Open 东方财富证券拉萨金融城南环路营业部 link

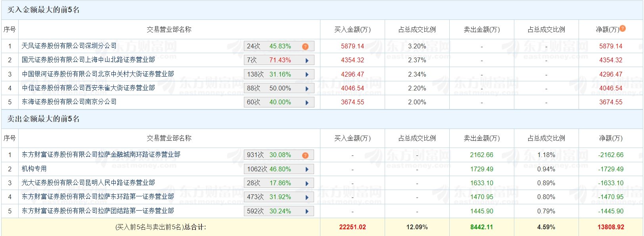[101, 155]
